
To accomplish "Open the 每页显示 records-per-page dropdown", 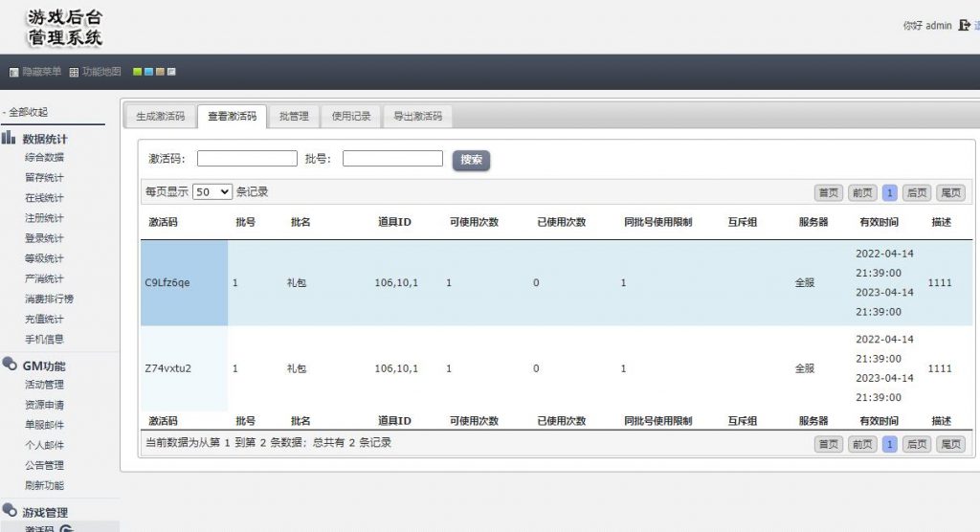I will click(212, 192).
